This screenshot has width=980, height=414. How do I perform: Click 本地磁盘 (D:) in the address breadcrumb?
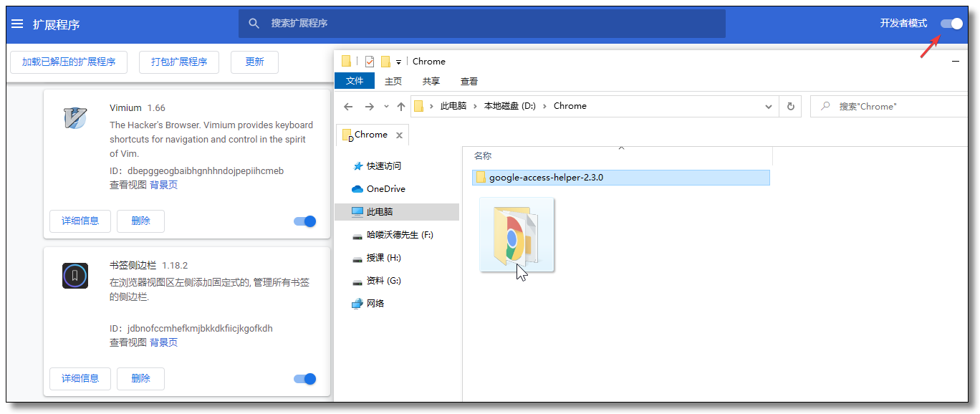(x=510, y=106)
